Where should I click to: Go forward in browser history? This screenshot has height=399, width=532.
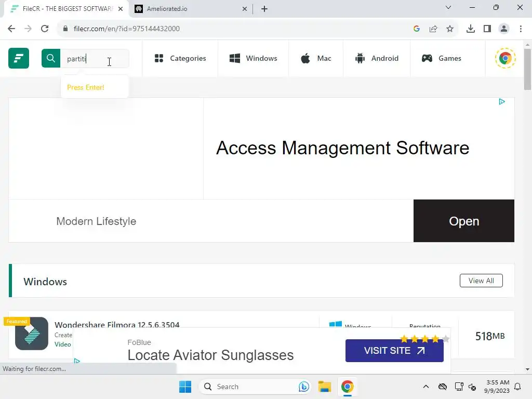pos(28,29)
